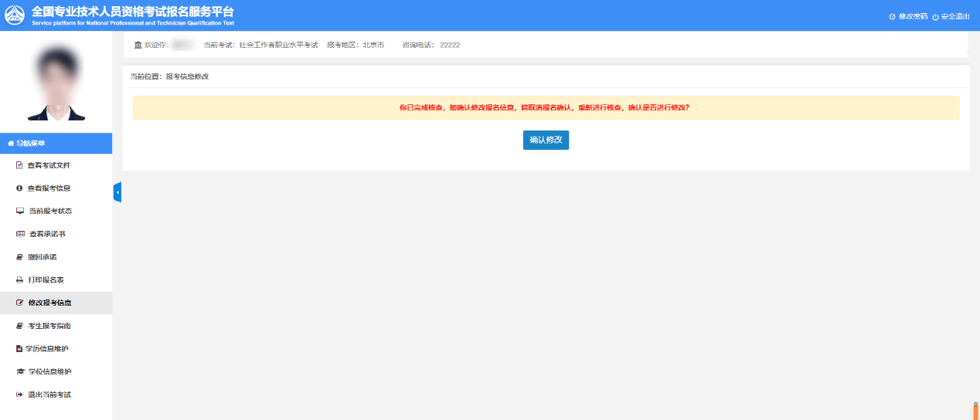This screenshot has width=980, height=420.
Task: Click the graduation cap icon for 学位信息维护
Action: [x=20, y=371]
